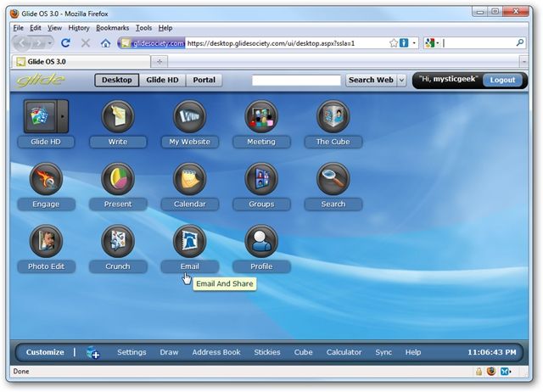Click Customize in the bottom dock
Screen dimensions: 543x392
pyautogui.click(x=45, y=352)
